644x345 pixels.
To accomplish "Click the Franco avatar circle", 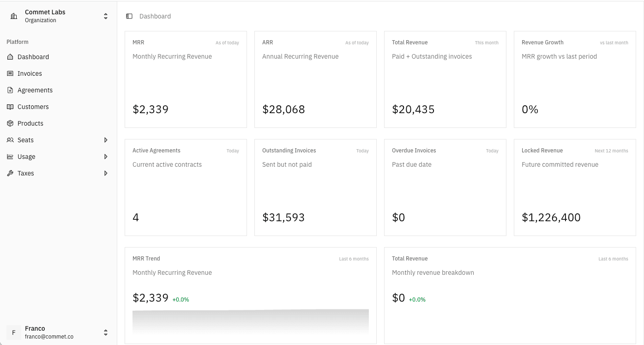I will pyautogui.click(x=14, y=332).
